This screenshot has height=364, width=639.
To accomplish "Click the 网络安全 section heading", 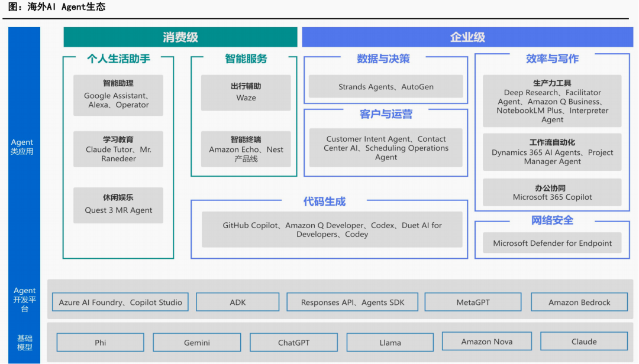I will point(552,220).
